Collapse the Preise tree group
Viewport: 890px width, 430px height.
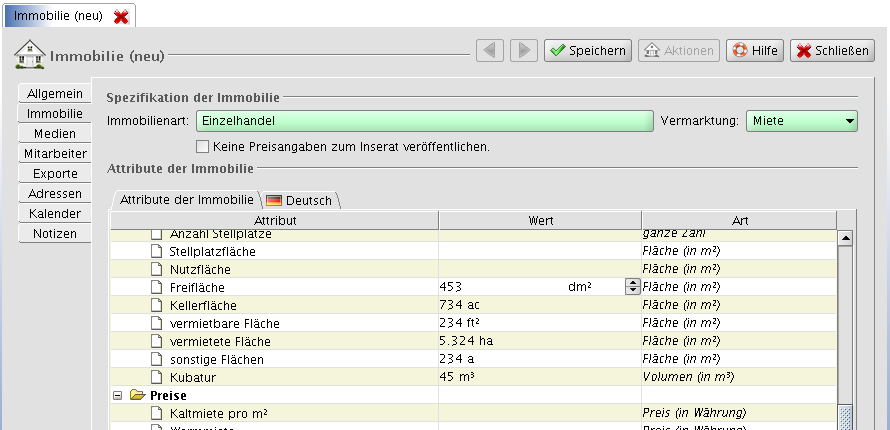118,396
